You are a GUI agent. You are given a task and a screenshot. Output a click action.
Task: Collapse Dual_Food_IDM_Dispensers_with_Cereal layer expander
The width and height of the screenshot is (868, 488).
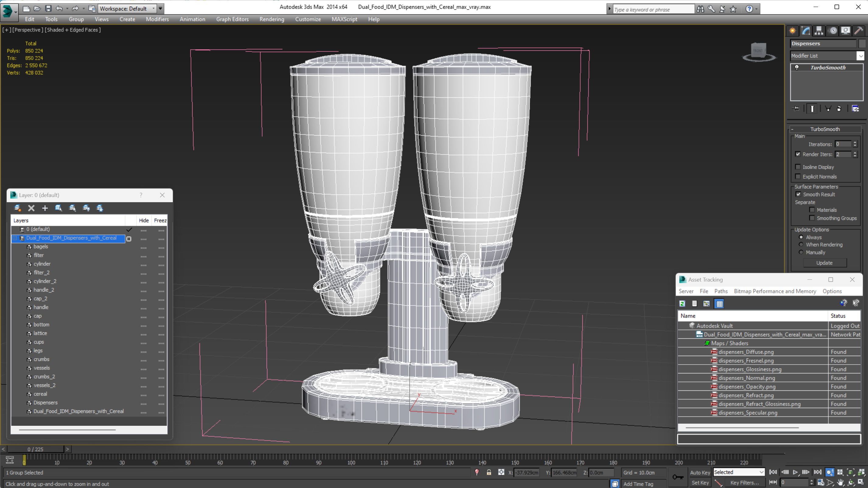tap(15, 238)
